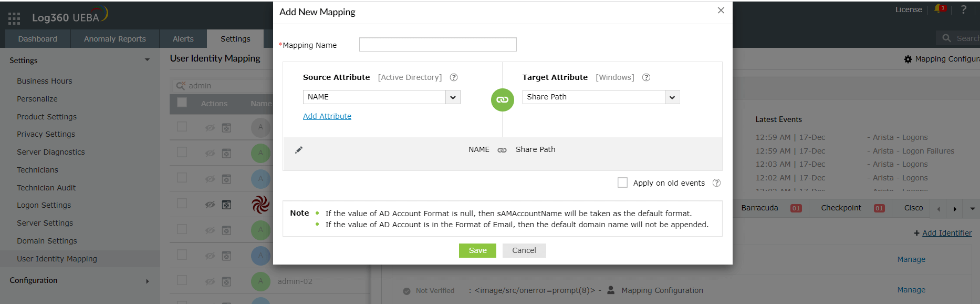This screenshot has width=980, height=304.
Task: Click the Add Attribute link
Action: 327,116
